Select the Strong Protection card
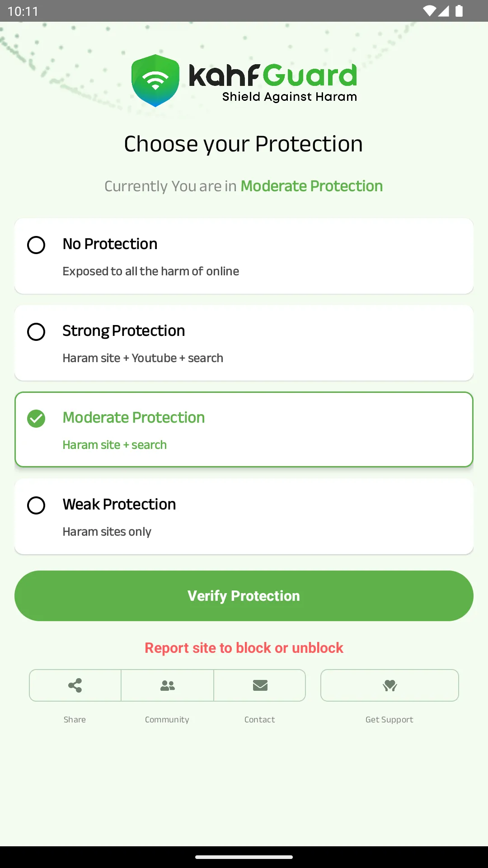488x868 pixels. [244, 342]
